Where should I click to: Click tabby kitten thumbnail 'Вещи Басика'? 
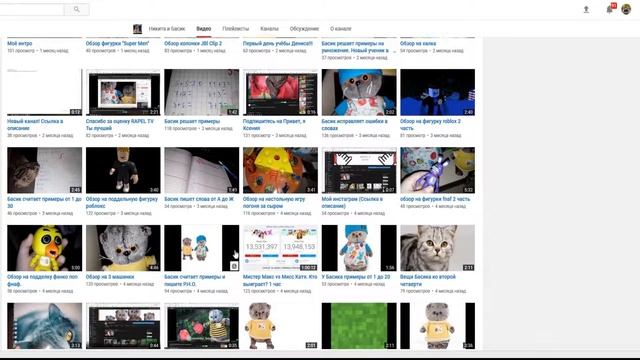click(438, 248)
